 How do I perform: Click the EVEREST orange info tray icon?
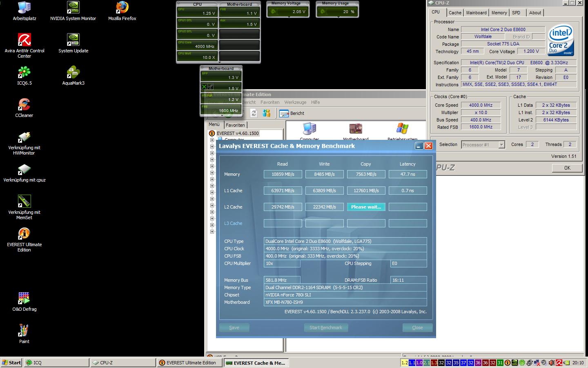pos(507,363)
